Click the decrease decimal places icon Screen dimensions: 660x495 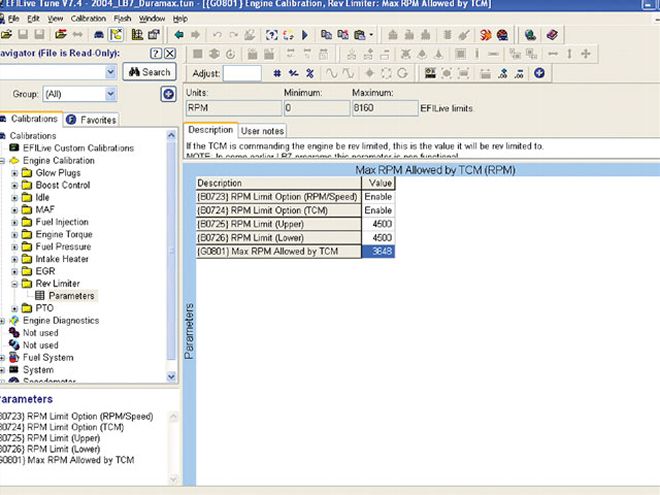click(519, 73)
